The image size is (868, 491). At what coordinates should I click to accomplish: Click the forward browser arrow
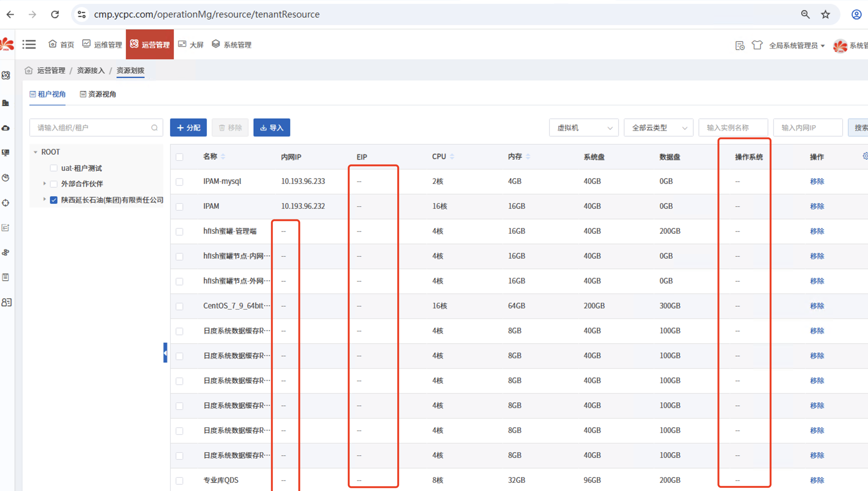[32, 15]
